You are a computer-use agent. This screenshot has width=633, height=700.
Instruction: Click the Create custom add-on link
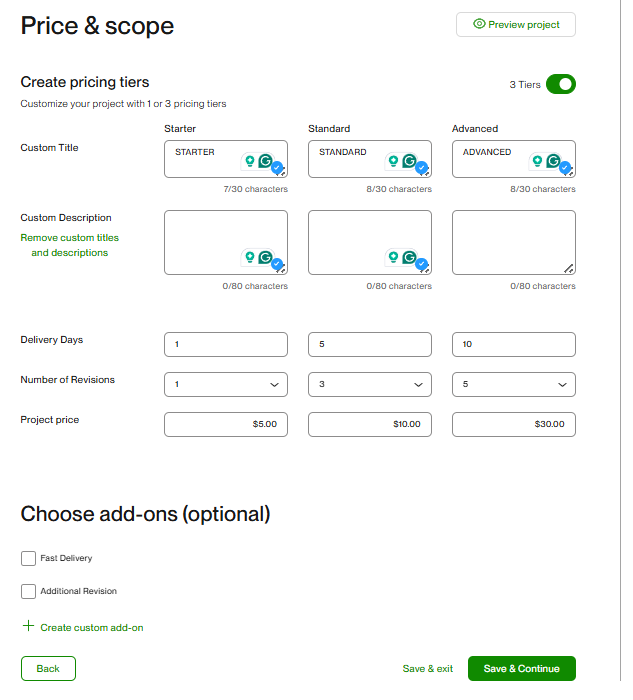click(92, 628)
